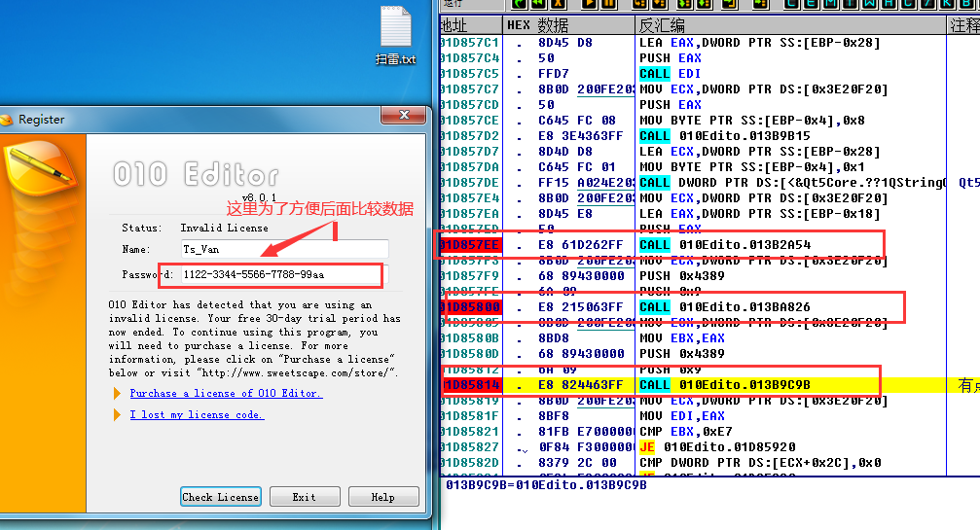This screenshot has height=530, width=980.
Task: Close the Register dialog
Action: 404,115
